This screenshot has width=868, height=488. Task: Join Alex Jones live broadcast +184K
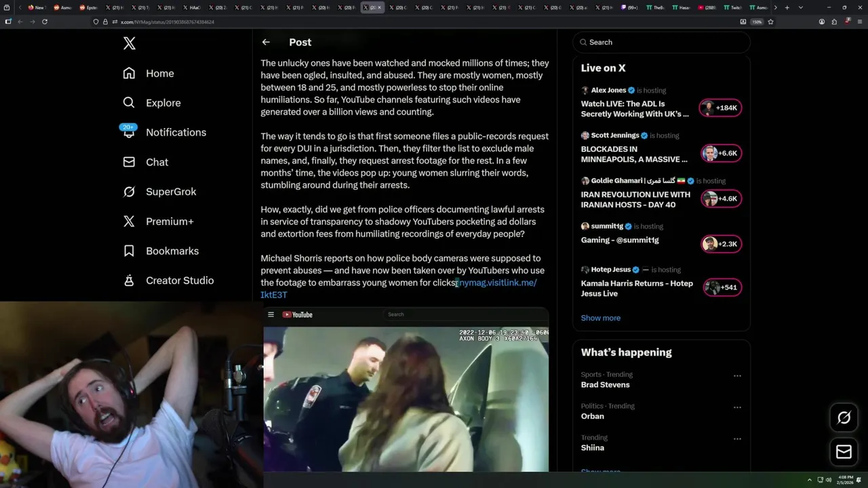click(720, 108)
